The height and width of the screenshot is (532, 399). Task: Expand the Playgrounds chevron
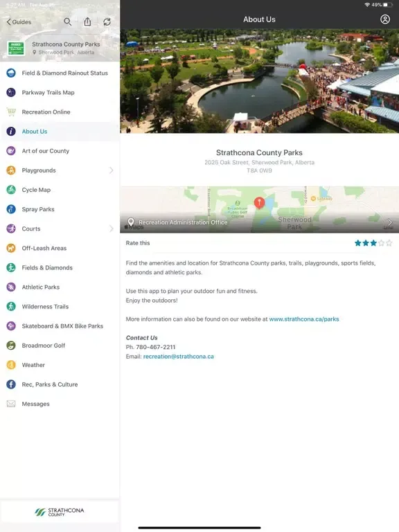pyautogui.click(x=112, y=170)
